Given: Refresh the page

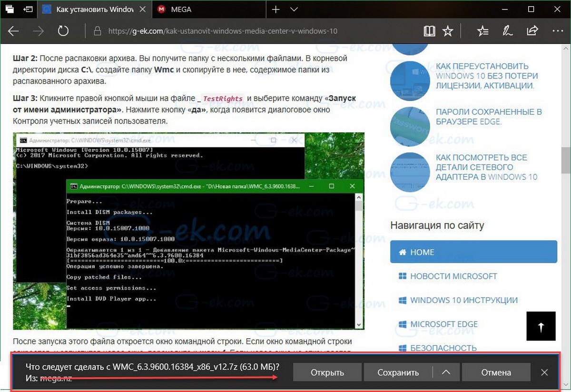Looking at the screenshot, I should [x=63, y=31].
